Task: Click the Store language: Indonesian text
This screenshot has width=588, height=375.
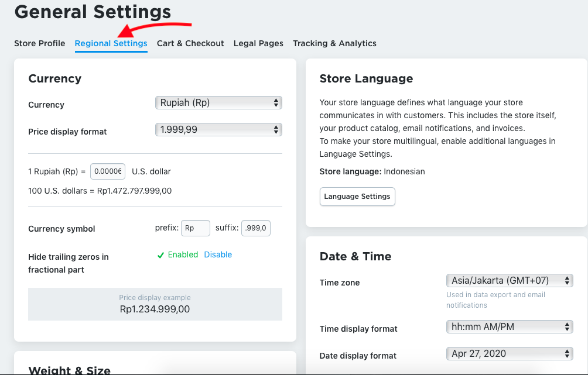Action: tap(372, 172)
